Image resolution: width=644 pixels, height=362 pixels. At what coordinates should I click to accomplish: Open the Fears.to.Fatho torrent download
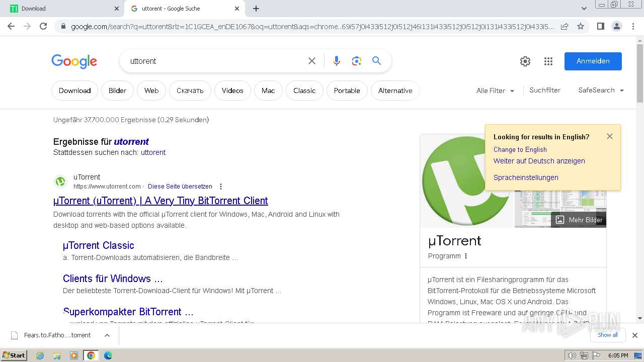point(57,335)
